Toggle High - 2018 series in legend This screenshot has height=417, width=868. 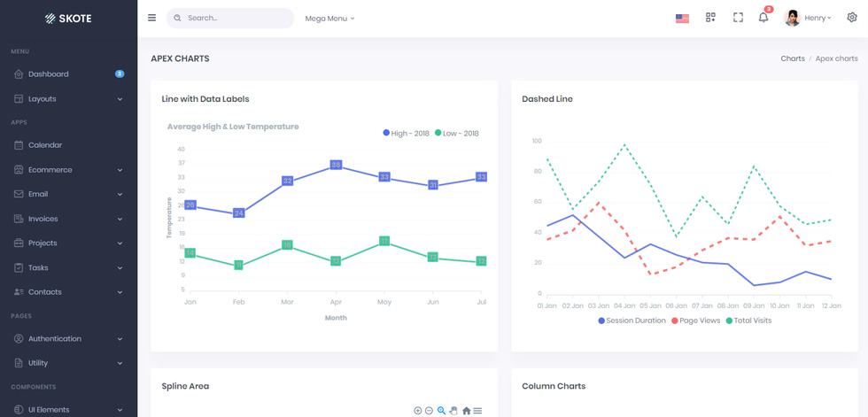[407, 134]
